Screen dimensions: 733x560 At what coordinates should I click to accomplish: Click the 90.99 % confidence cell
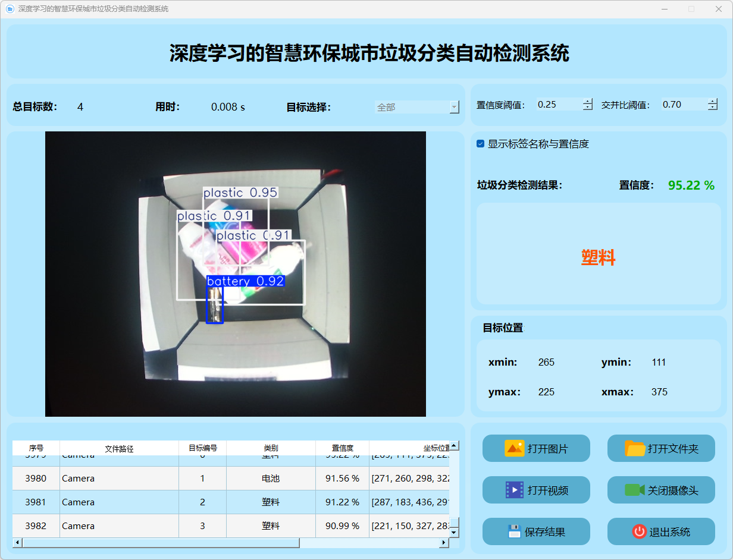coord(343,526)
